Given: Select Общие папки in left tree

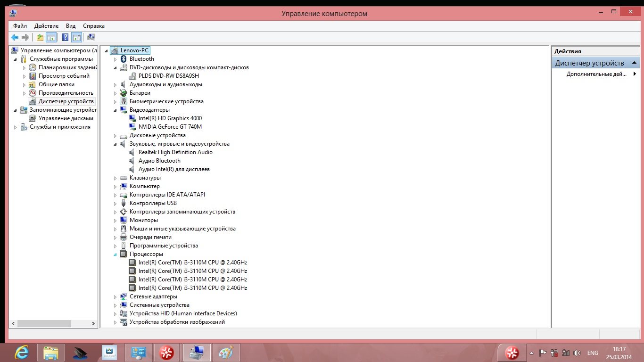Looking at the screenshot, I should pos(57,84).
